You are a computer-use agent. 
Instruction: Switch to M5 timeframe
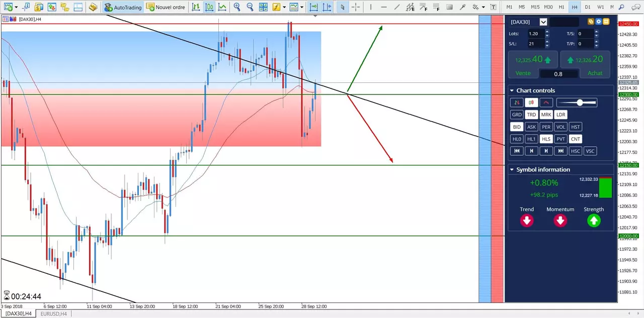click(x=522, y=7)
